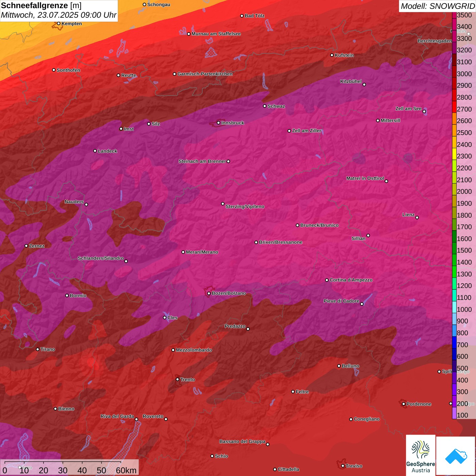This screenshot has width=476, height=476.
Task: Click the Nauders label
Action: coord(74,202)
